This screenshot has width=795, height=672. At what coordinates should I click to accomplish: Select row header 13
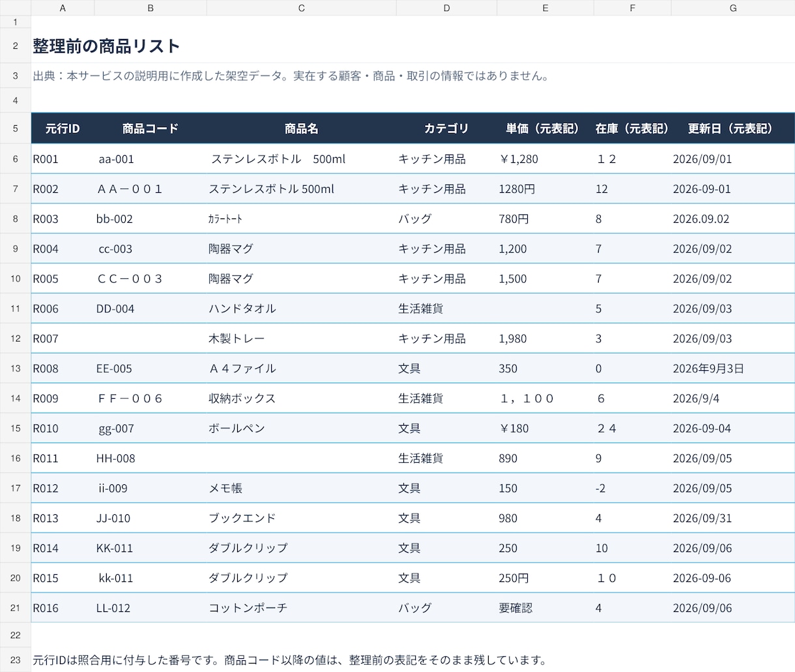(16, 368)
